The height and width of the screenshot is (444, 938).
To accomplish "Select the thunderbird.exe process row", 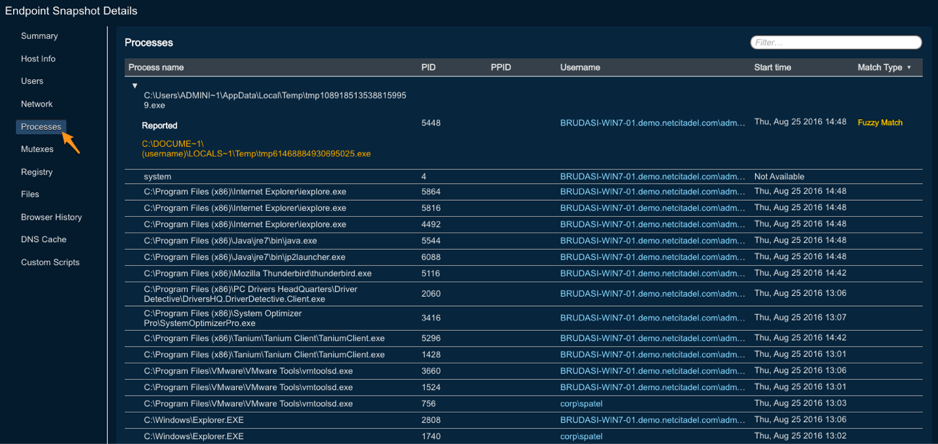I will 525,273.
